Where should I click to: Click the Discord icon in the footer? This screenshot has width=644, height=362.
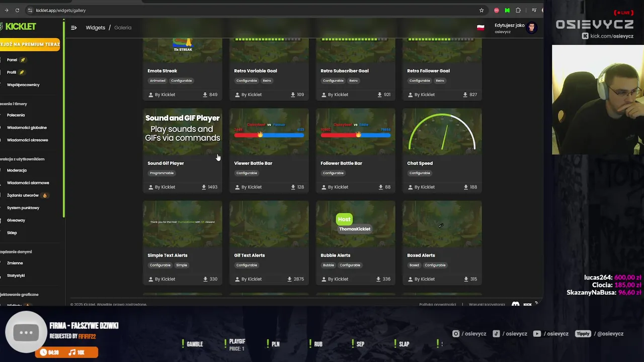coord(516,304)
